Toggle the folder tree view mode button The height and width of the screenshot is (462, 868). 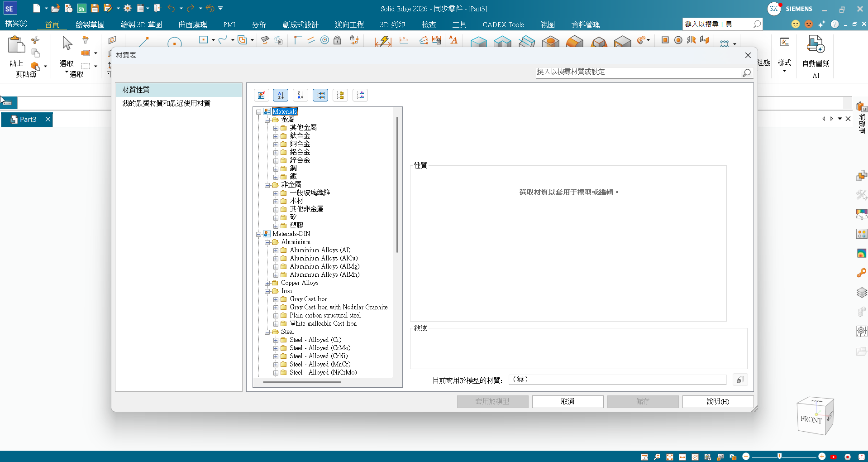tap(340, 95)
